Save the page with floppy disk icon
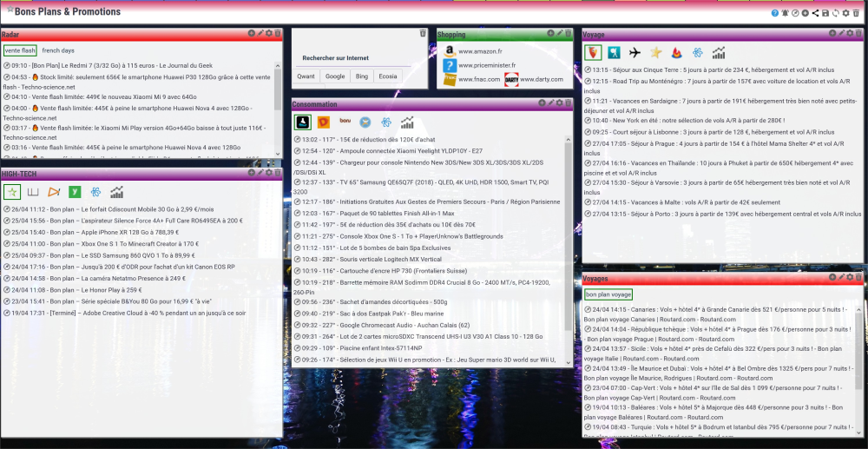Image resolution: width=868 pixels, height=449 pixels. (825, 13)
